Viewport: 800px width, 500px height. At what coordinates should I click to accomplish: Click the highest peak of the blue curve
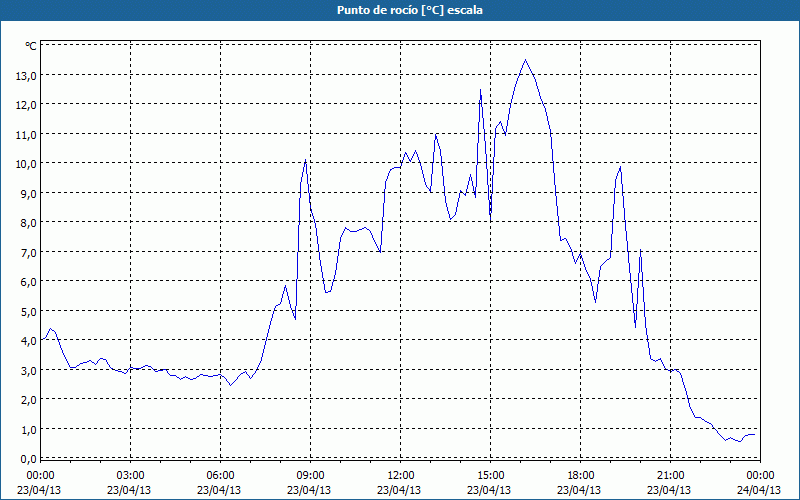click(x=526, y=60)
